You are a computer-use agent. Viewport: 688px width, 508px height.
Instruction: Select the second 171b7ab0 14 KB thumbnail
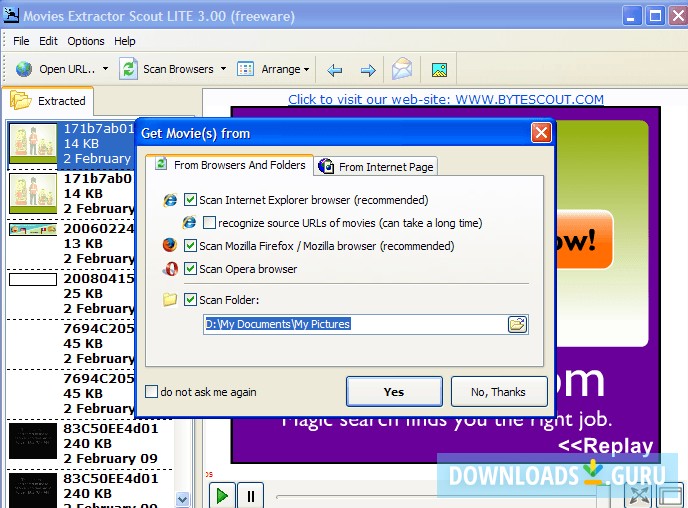tap(33, 193)
